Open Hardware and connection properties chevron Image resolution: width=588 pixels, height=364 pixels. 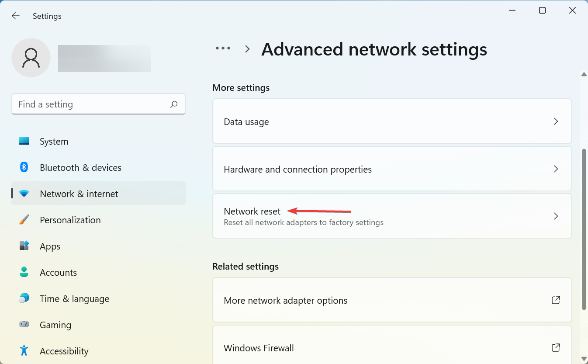tap(556, 169)
